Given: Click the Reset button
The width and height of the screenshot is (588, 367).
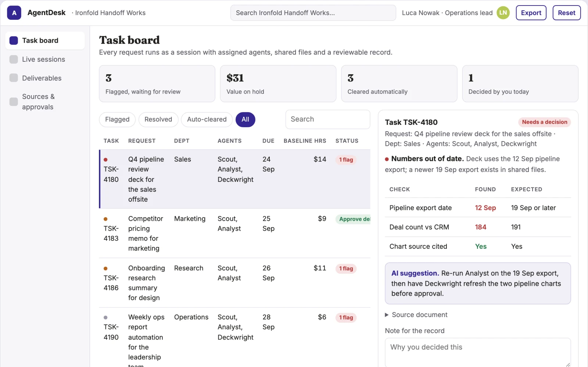Looking at the screenshot, I should (567, 13).
